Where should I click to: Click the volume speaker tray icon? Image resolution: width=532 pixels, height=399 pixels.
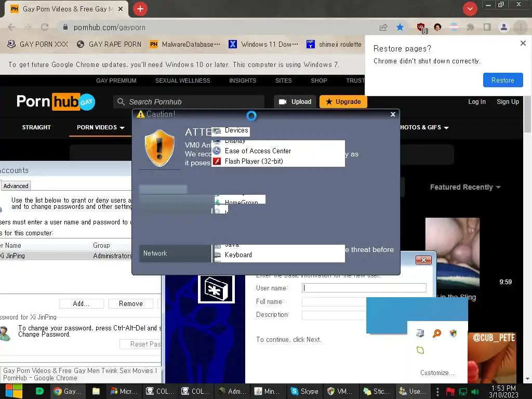click(x=476, y=392)
